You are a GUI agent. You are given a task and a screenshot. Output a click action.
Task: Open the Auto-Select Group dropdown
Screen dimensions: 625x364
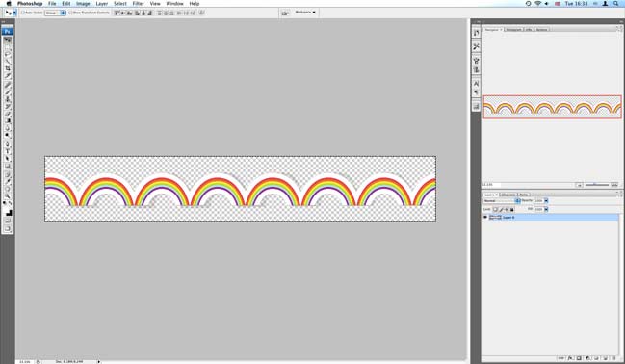(56, 13)
